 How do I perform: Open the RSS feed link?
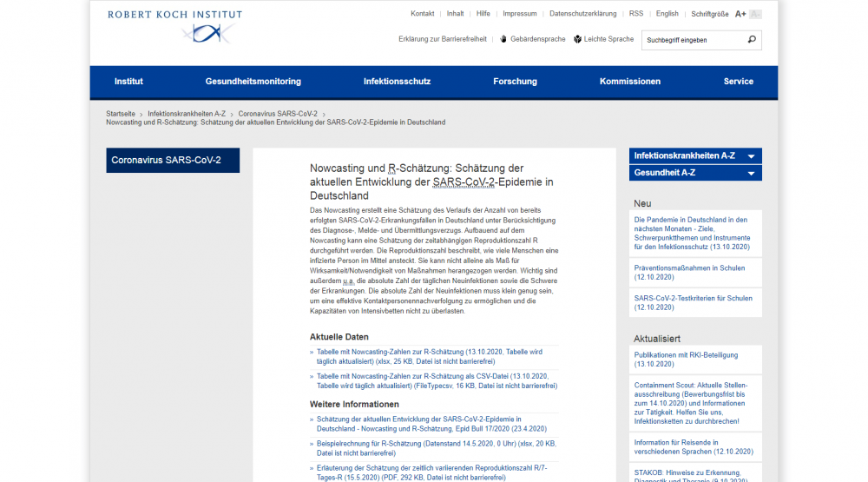636,14
